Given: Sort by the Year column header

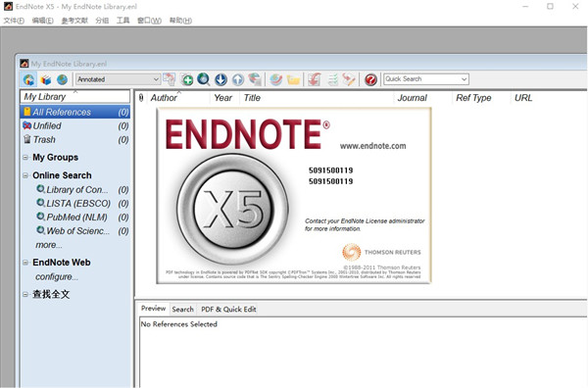Looking at the screenshot, I should pyautogui.click(x=224, y=98).
